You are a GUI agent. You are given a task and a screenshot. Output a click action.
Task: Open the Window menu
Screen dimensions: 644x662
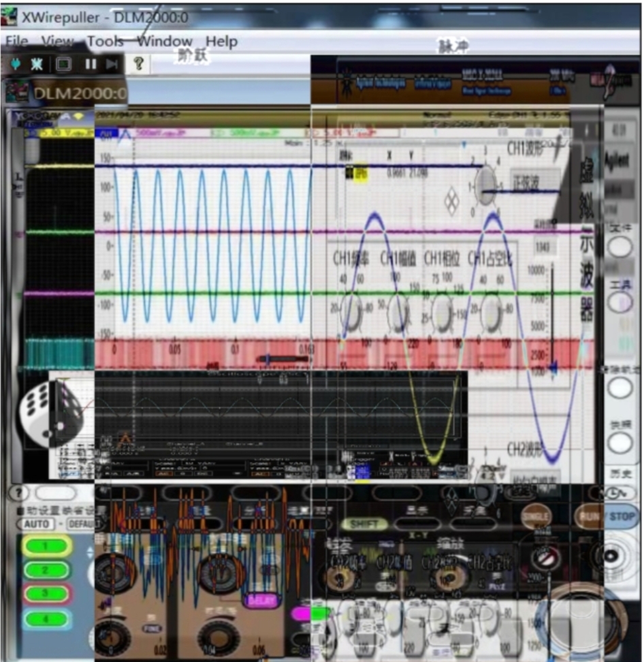(x=165, y=42)
